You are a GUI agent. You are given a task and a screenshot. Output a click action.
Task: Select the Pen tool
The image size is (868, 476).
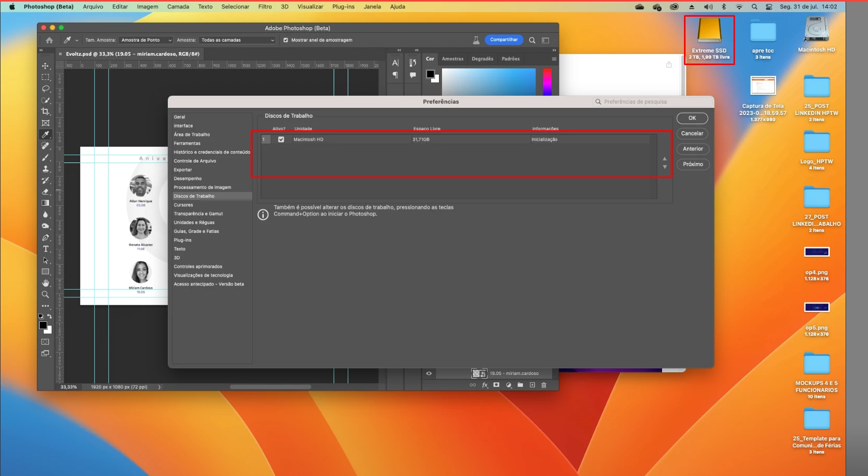(x=45, y=237)
